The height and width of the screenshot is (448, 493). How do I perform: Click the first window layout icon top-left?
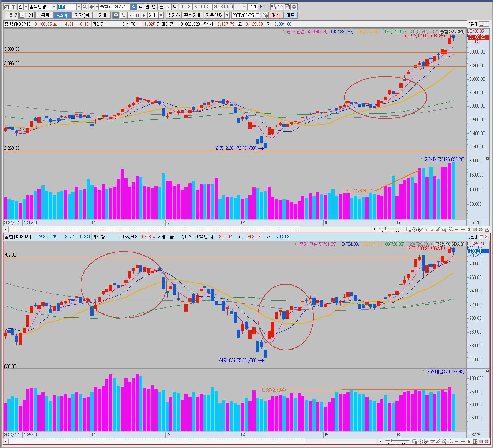[x=6, y=7]
